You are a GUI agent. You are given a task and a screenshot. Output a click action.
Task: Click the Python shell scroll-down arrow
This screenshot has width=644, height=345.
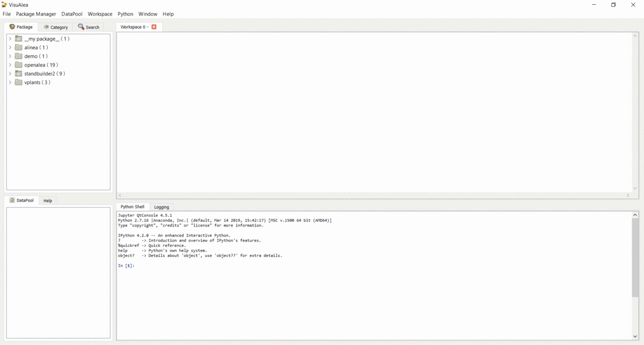point(635,336)
